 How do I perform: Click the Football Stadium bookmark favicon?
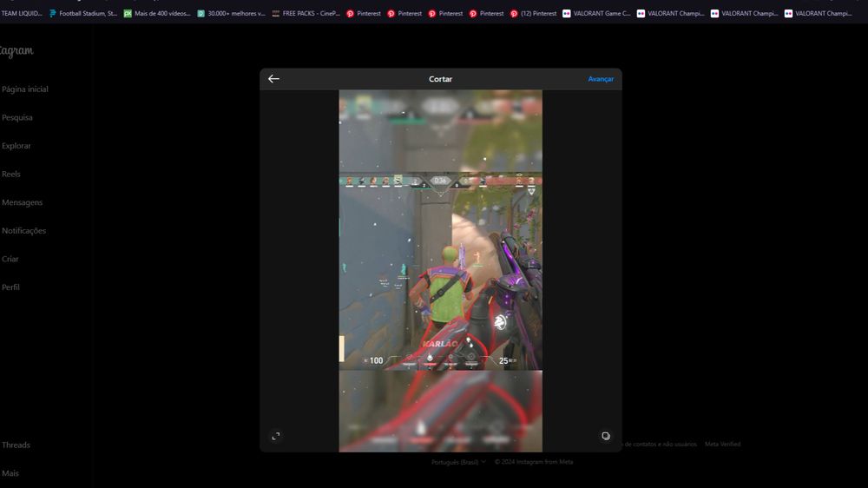click(x=53, y=13)
